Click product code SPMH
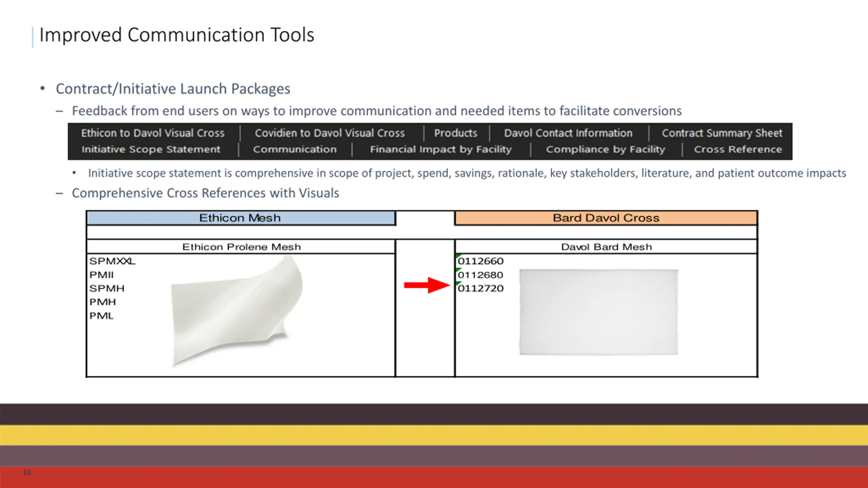This screenshot has width=868, height=488. [x=107, y=288]
